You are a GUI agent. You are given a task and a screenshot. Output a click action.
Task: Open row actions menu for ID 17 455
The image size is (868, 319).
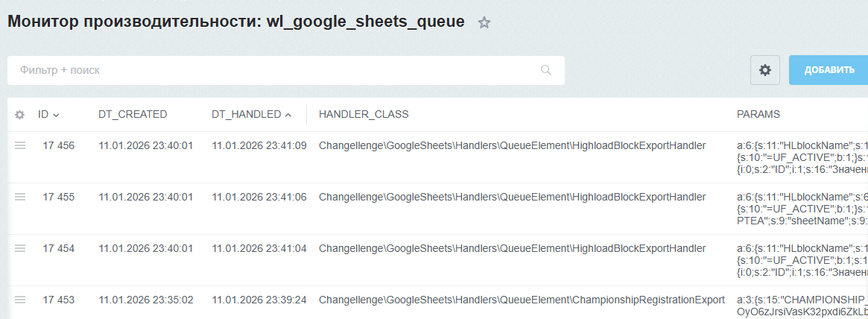(x=20, y=197)
